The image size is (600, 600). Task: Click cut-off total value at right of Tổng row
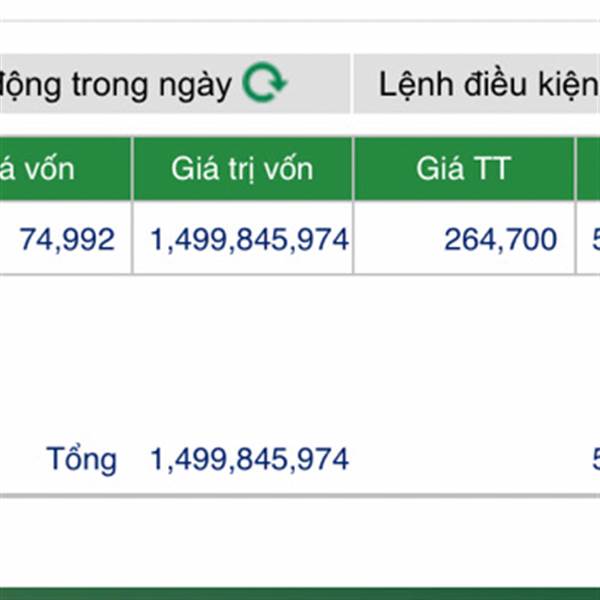click(x=594, y=460)
